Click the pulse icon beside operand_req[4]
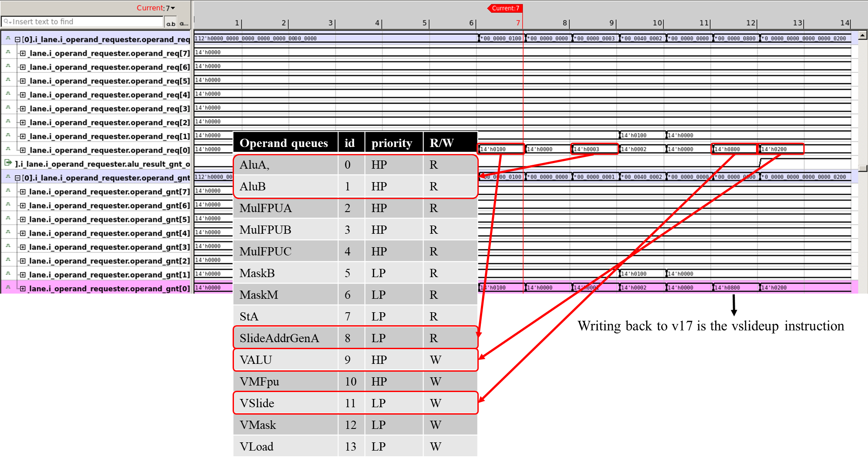The width and height of the screenshot is (868, 461). [7, 95]
